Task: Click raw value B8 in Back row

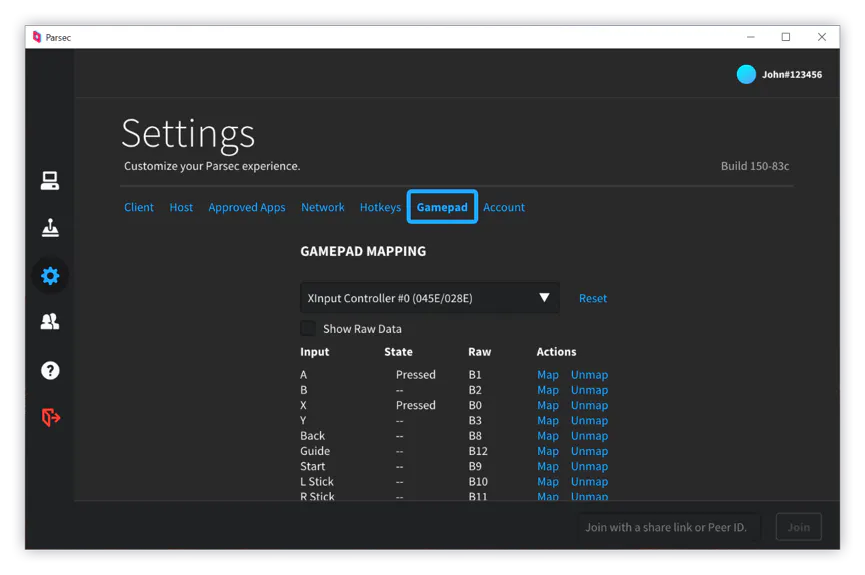Action: pos(475,436)
